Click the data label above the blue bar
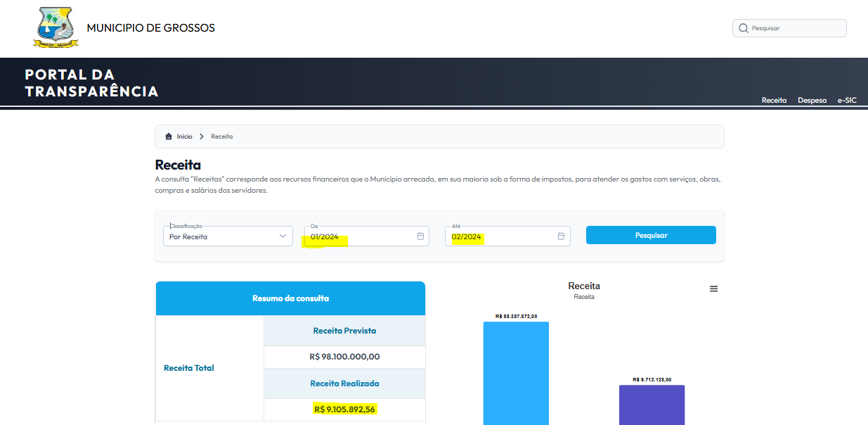 click(x=516, y=316)
